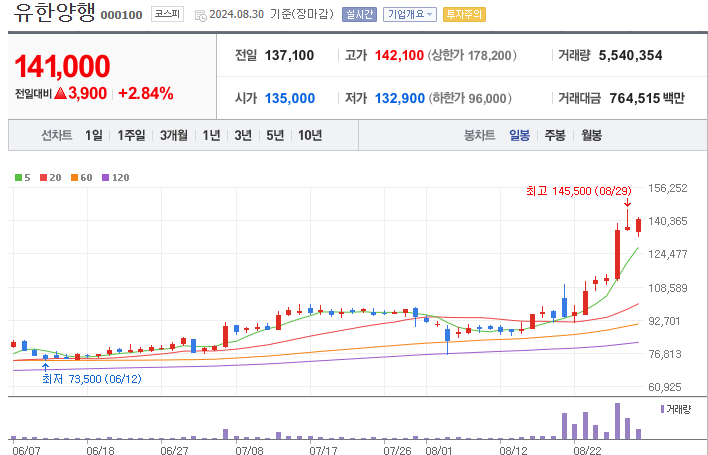708x455 pixels.
Task: Click the purple 120-day moving average swatch
Action: pyautogui.click(x=106, y=177)
